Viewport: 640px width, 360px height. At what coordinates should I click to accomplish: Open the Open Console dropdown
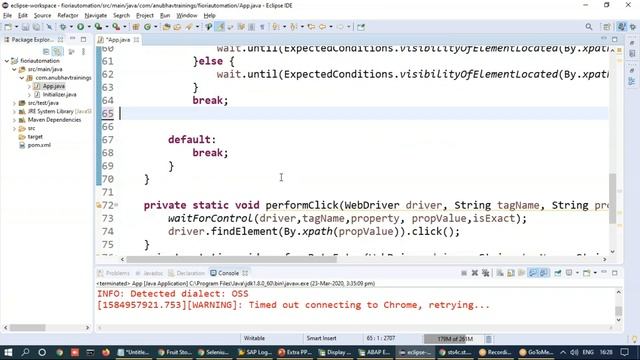tap(595, 273)
